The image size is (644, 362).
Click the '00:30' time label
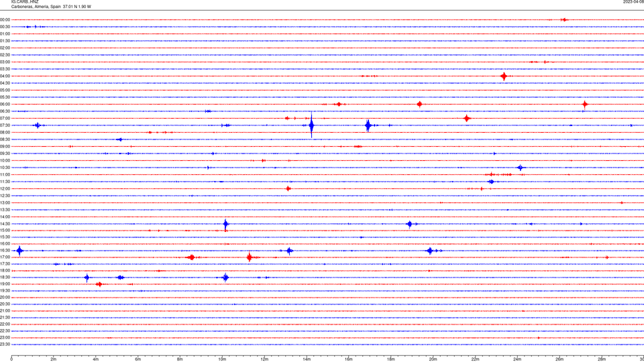[x=5, y=27]
